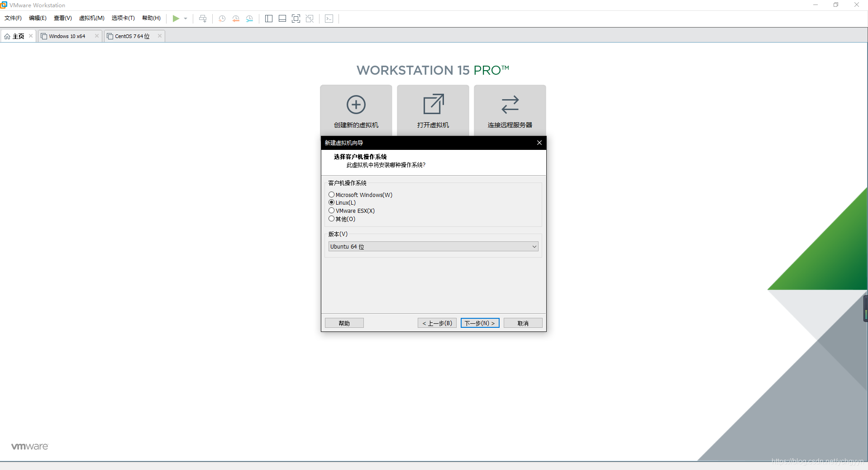Open the 帮助(H) menu
868x470 pixels.
[x=151, y=18]
